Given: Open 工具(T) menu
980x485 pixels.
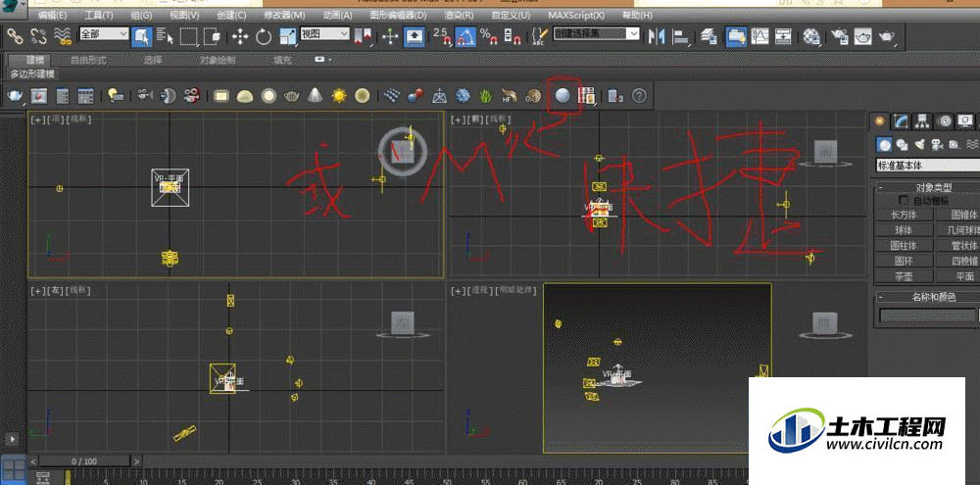Looking at the screenshot, I should (x=99, y=15).
